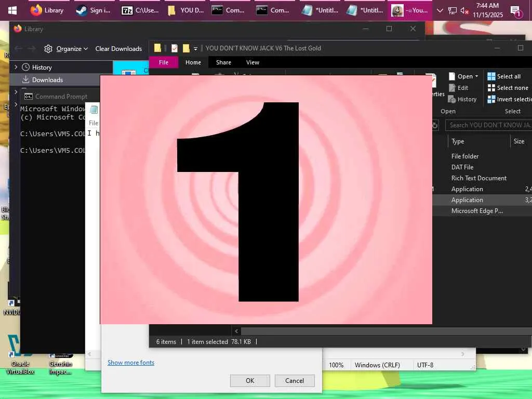Click OK in the Font dialog
Screen dimensions: 532x399
point(250,381)
